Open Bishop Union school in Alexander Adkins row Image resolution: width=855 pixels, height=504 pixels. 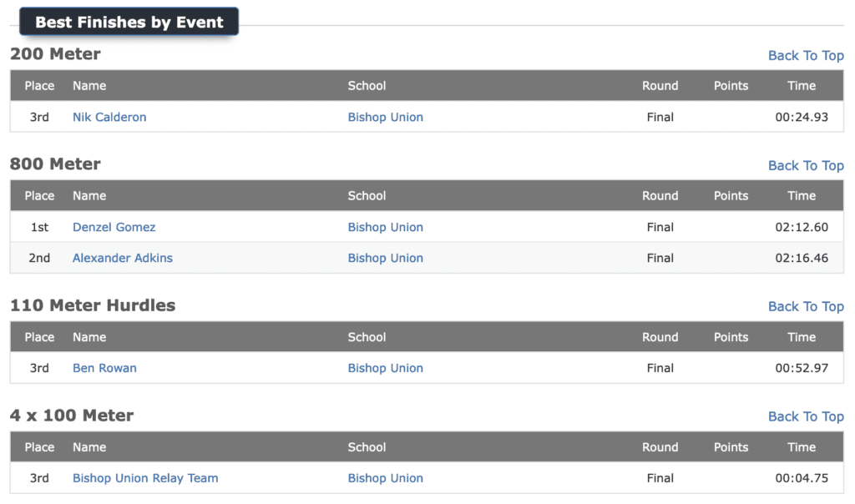[x=386, y=259]
